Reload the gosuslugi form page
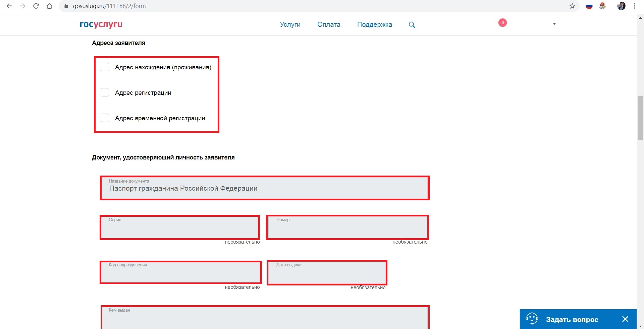644x329 pixels. point(36,6)
